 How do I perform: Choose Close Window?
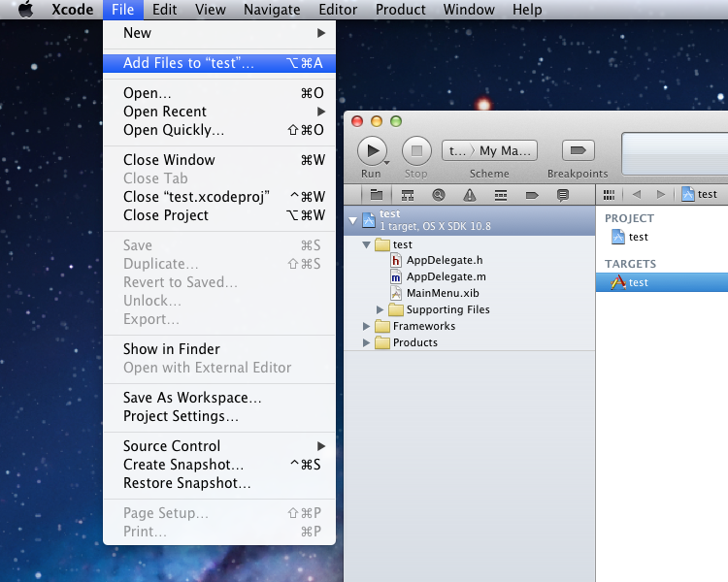pos(219,160)
